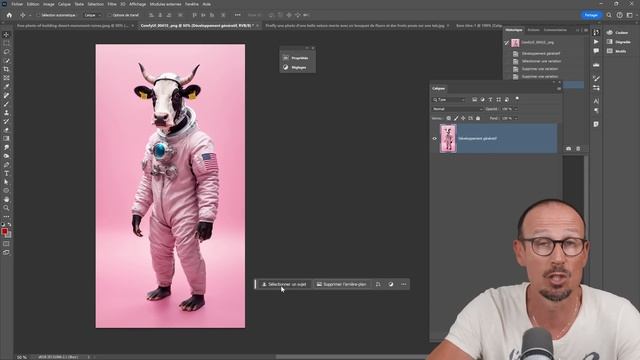640x360 pixels.
Task: Click the background color swatch
Action: [x=9, y=236]
